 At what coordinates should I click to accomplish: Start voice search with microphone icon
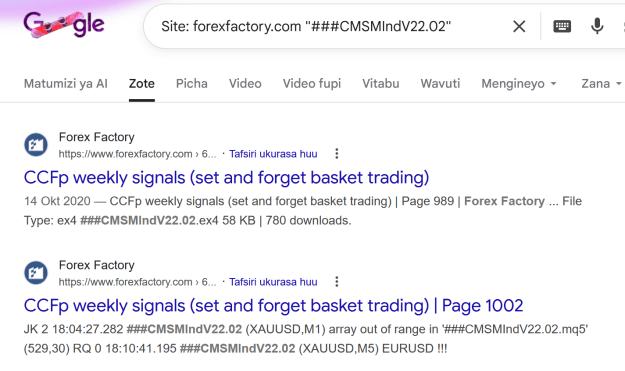[x=597, y=26]
